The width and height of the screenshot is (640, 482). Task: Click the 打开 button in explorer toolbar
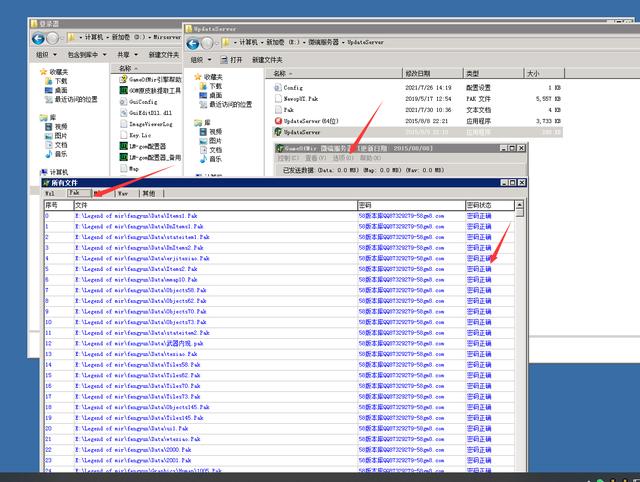click(238, 59)
